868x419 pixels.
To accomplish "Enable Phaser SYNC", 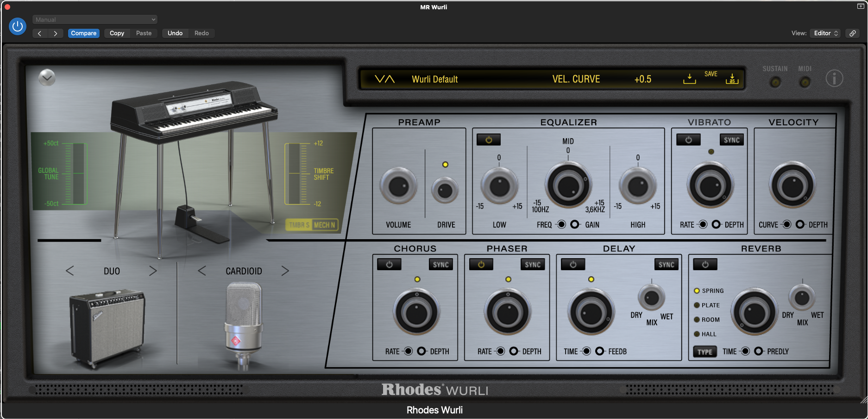I will coord(533,264).
